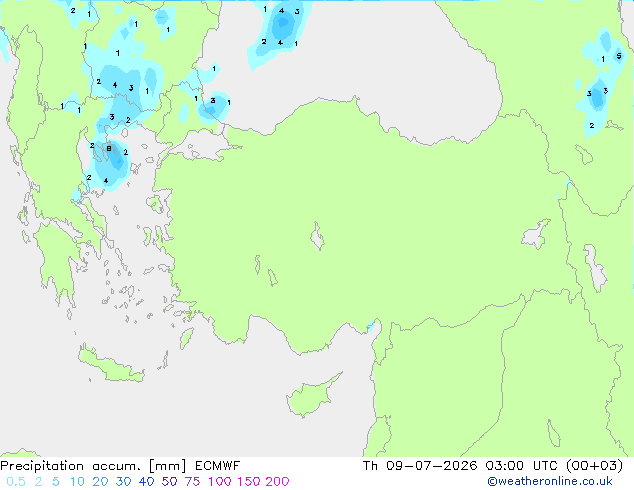Image resolution: width=634 pixels, height=490 pixels.
Task: Click the '(00+03)' forecast step label
Action: pos(594,466)
